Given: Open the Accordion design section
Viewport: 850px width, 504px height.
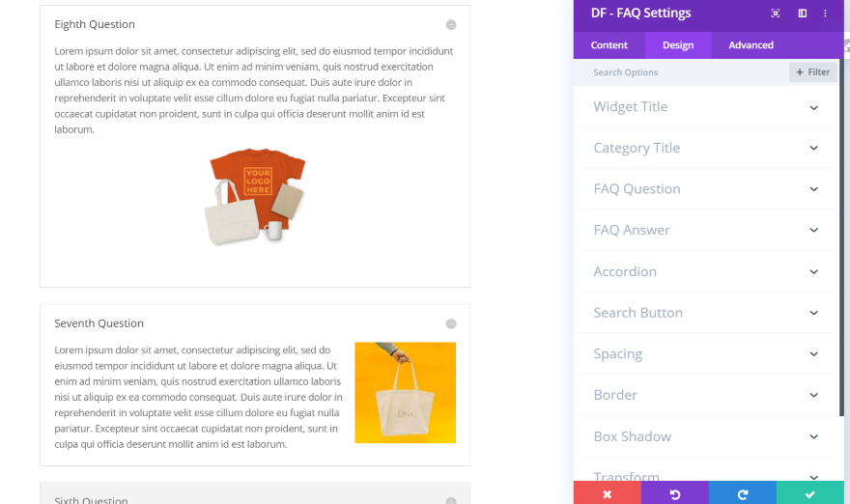Looking at the screenshot, I should coord(706,272).
